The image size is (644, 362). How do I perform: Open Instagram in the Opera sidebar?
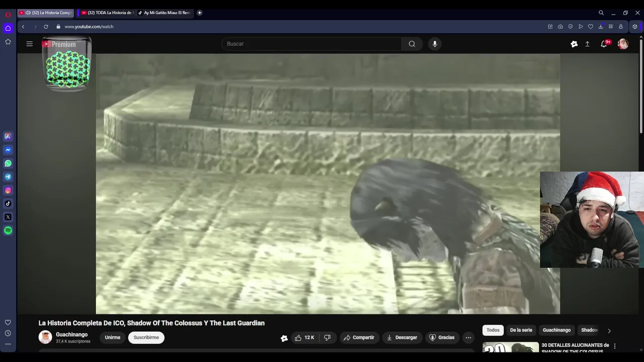point(8,190)
